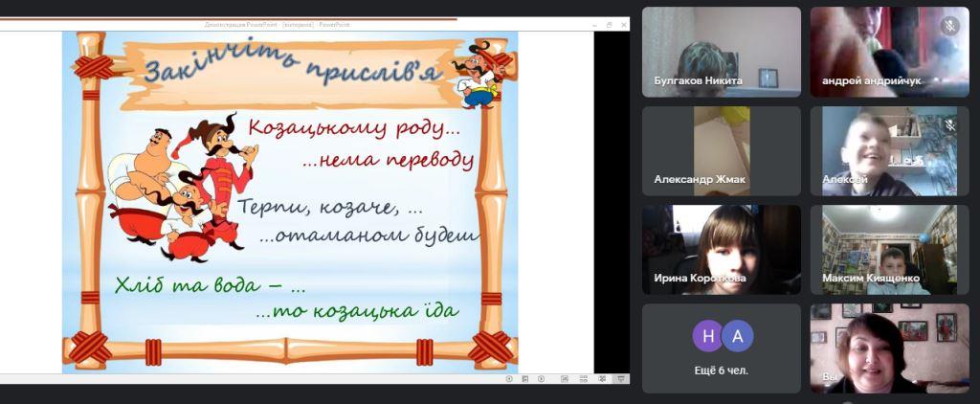Select Ирина Короткова video tile
This screenshot has height=404, width=980.
[x=722, y=250]
